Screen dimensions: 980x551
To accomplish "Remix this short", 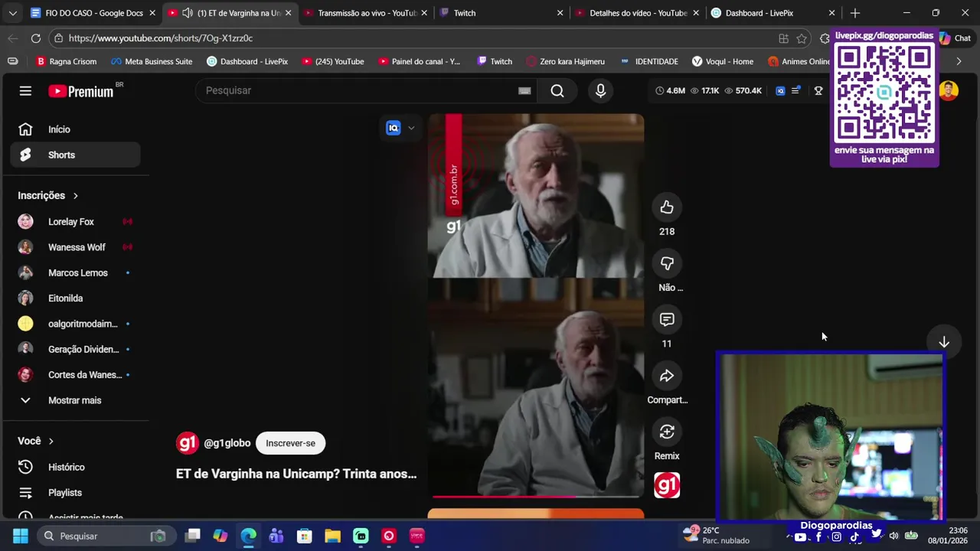I will pyautogui.click(x=667, y=432).
